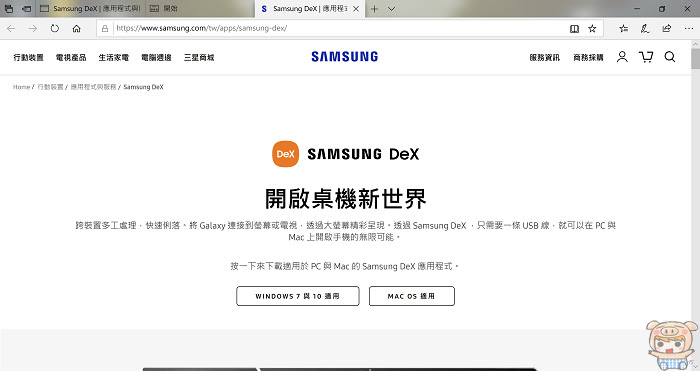Share this page using the share icon

tap(667, 29)
